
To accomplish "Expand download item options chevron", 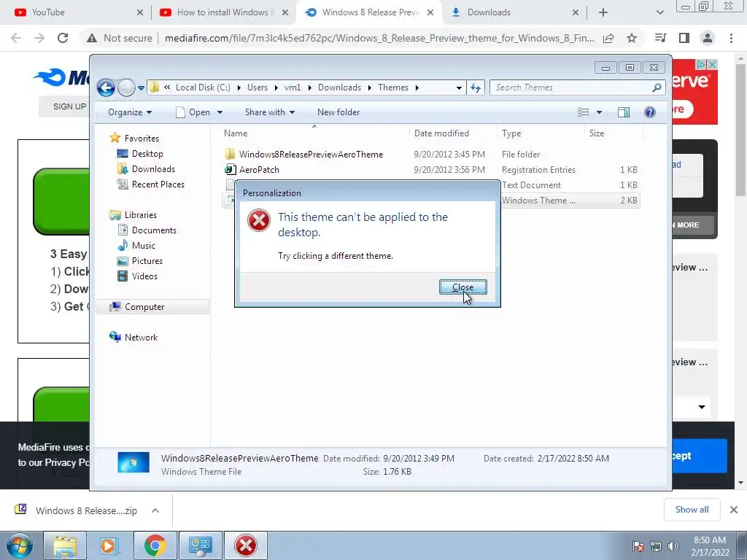I will (x=155, y=510).
